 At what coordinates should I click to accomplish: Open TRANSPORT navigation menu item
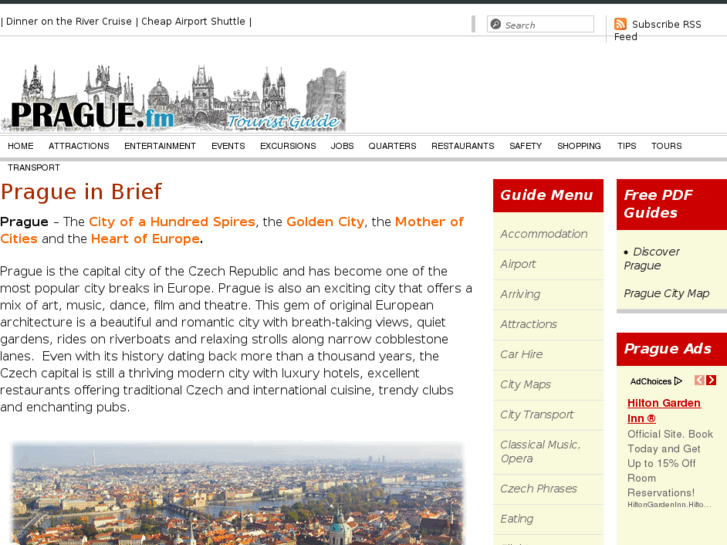point(34,167)
